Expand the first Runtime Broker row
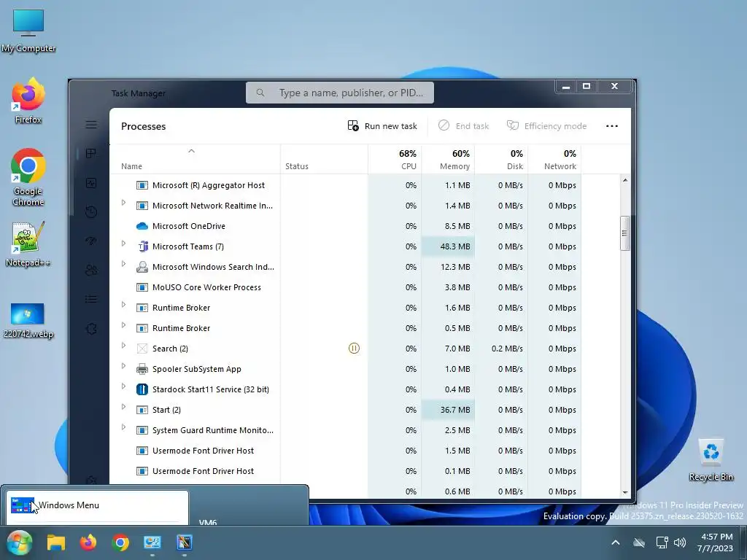This screenshot has height=560, width=747. pyautogui.click(x=123, y=305)
